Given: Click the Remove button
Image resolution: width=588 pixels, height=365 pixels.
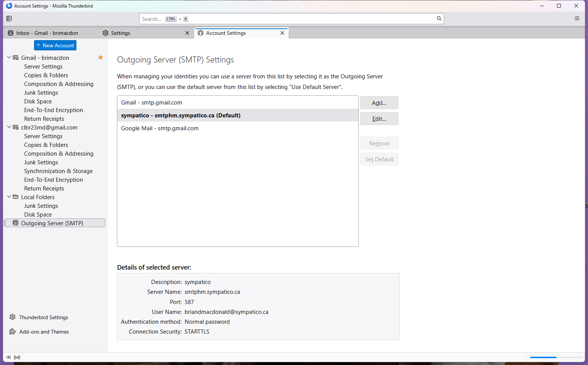Looking at the screenshot, I should click(x=379, y=143).
